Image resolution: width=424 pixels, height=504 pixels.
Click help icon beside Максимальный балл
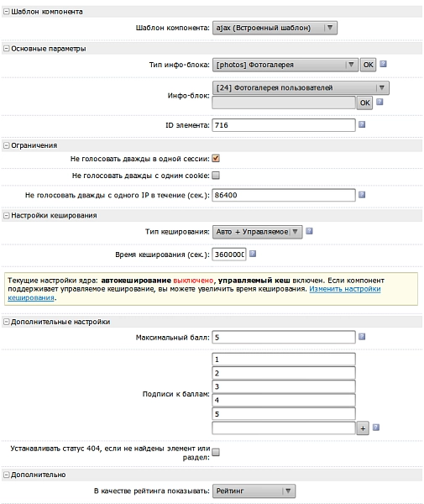point(362,337)
